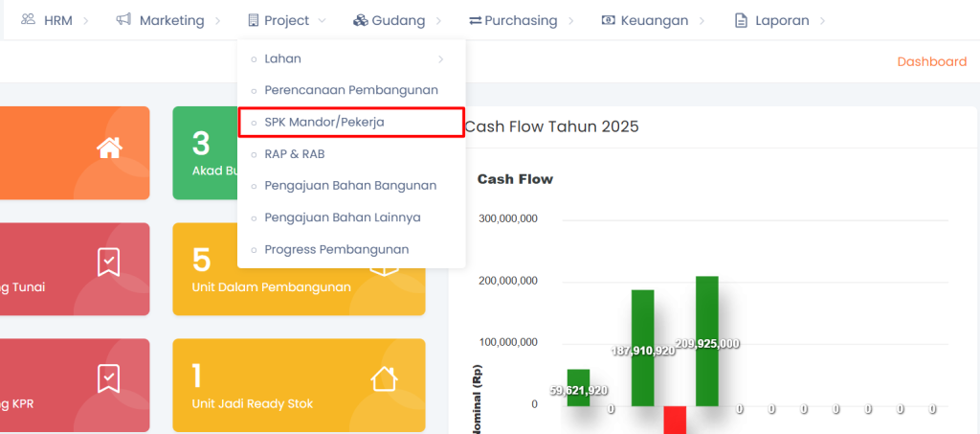Click the home icon on orange card

109,148
